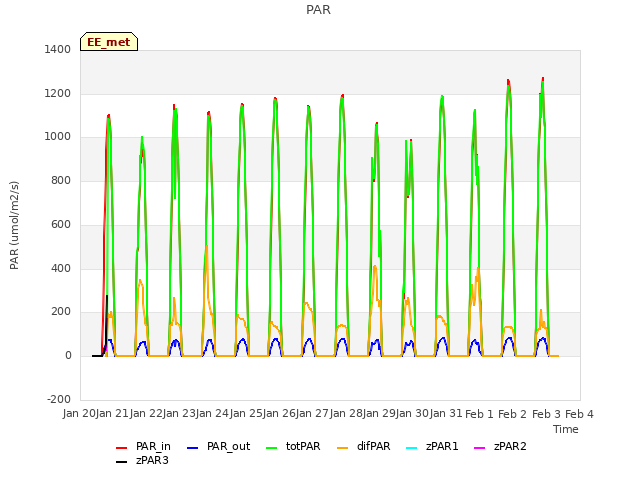640x480 pixels.
Task: Toggle totPAR legend entry
Action: pos(293,447)
